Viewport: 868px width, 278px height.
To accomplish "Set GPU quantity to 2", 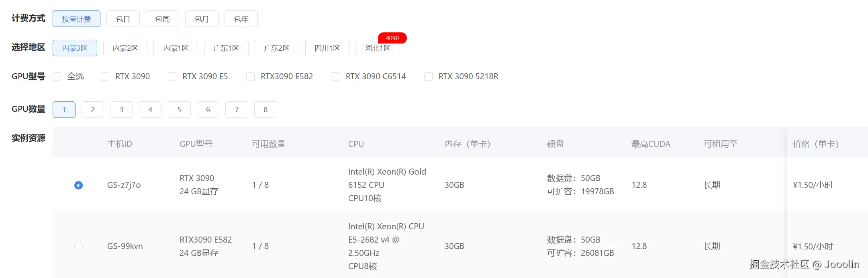I will point(93,109).
